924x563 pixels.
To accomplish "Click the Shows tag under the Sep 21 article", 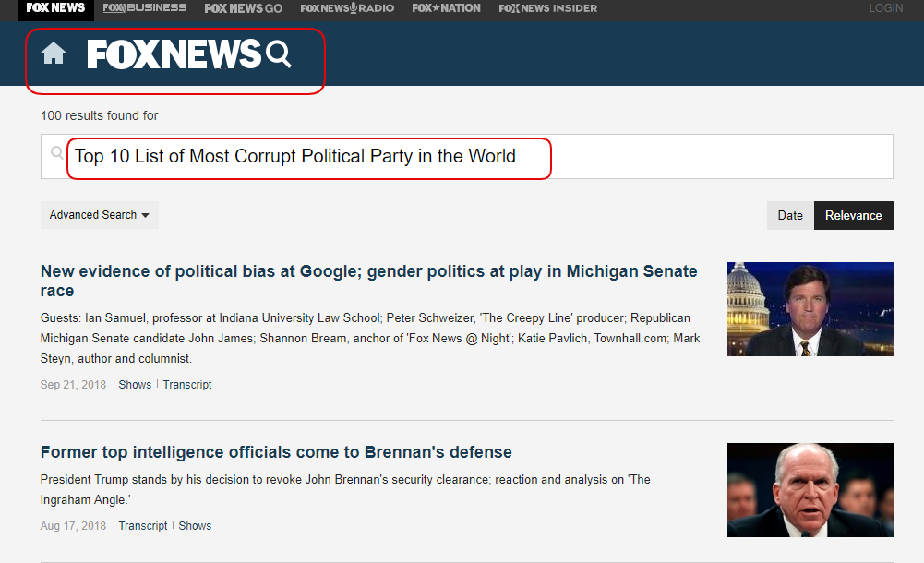I will [135, 385].
